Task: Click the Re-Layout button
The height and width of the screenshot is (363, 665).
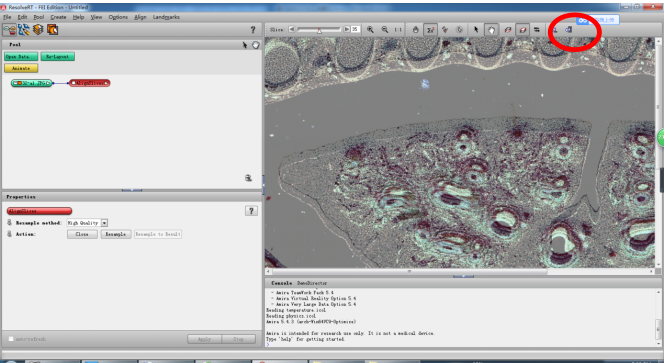Action: click(x=58, y=56)
